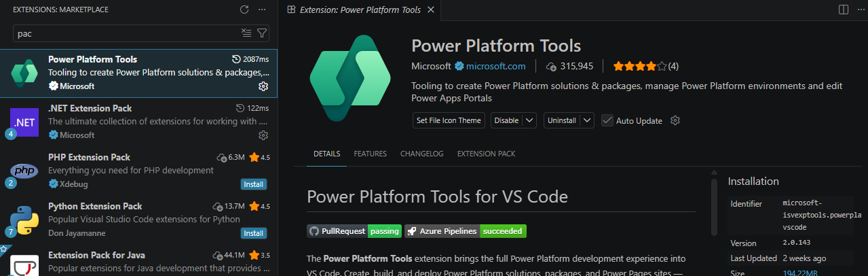
Task: Click the Power Platform Tools list logo
Action: pyautogui.click(x=24, y=73)
